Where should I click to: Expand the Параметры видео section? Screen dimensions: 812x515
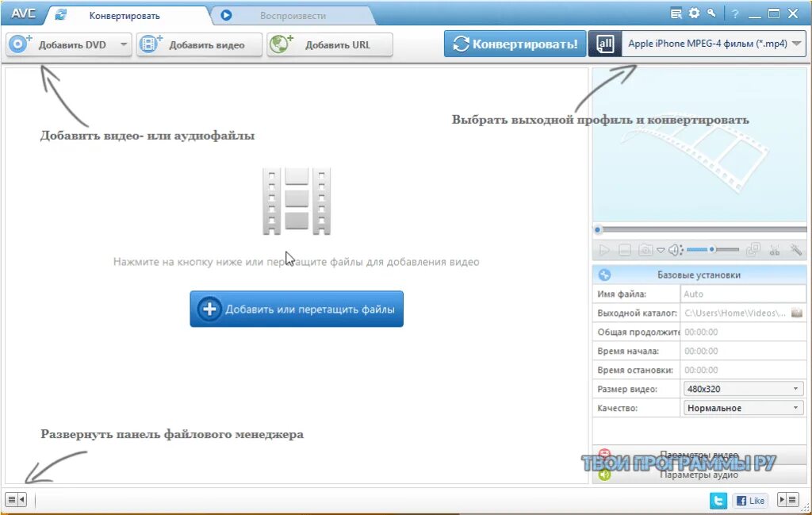tap(699, 455)
